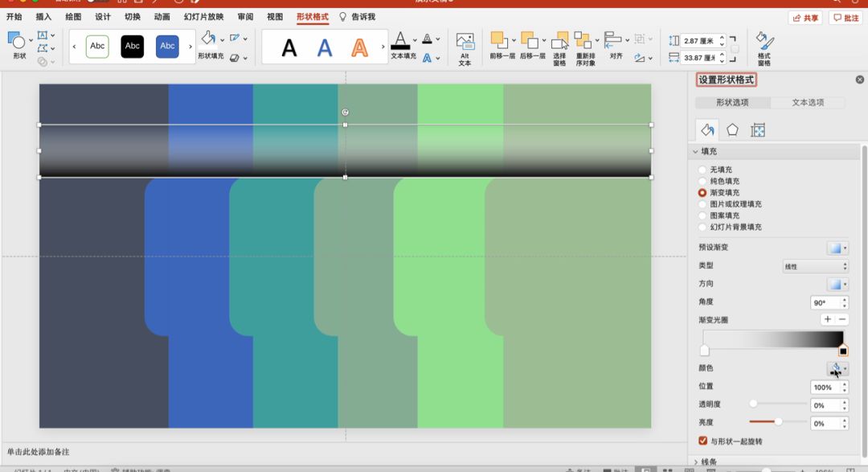Click the 形状填充 paint bucket icon

(208, 39)
